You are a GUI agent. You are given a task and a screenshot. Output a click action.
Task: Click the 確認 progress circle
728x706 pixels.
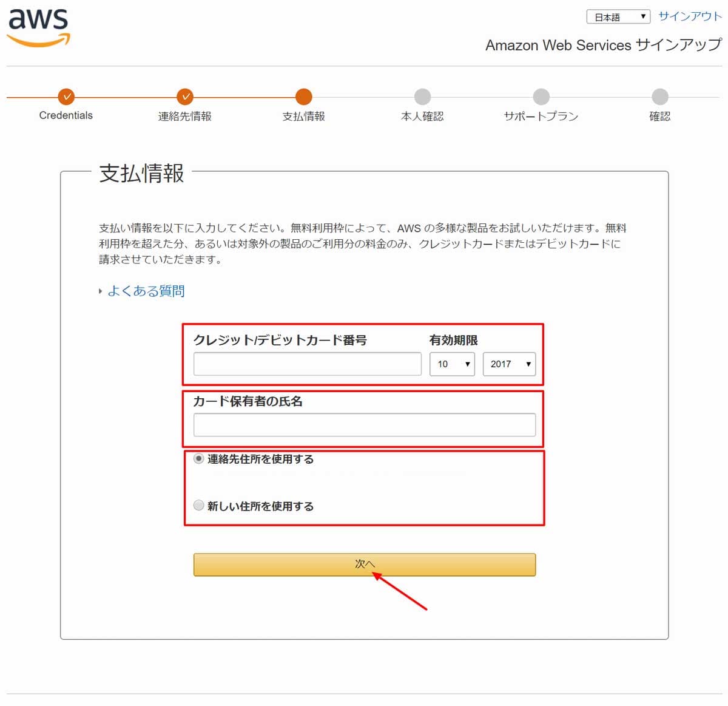point(660,97)
